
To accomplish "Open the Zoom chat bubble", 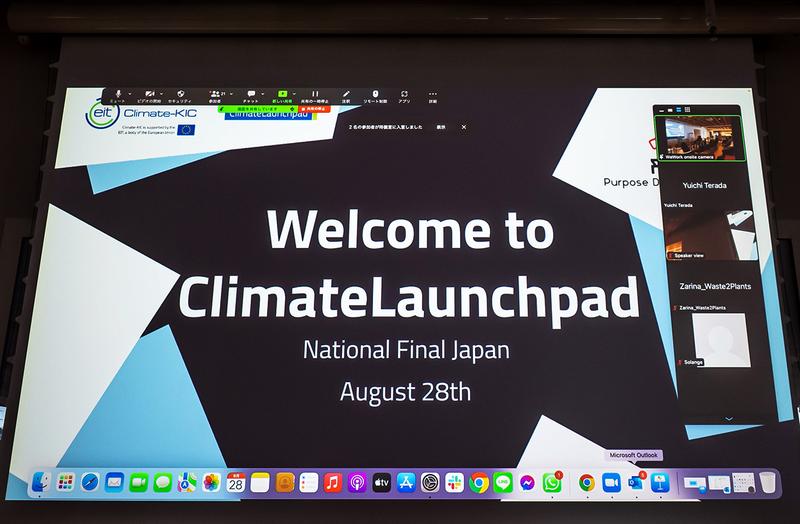I will pyautogui.click(x=251, y=94).
